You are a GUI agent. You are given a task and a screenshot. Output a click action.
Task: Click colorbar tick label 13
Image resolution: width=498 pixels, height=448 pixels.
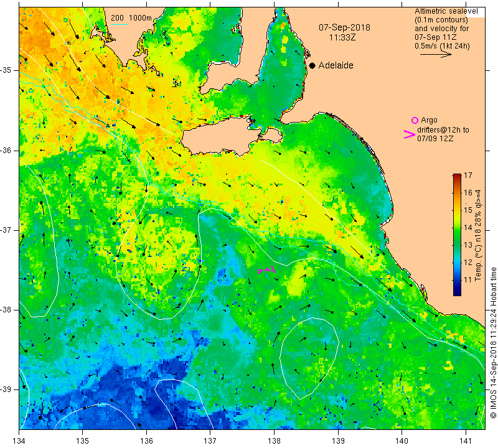pos(468,245)
